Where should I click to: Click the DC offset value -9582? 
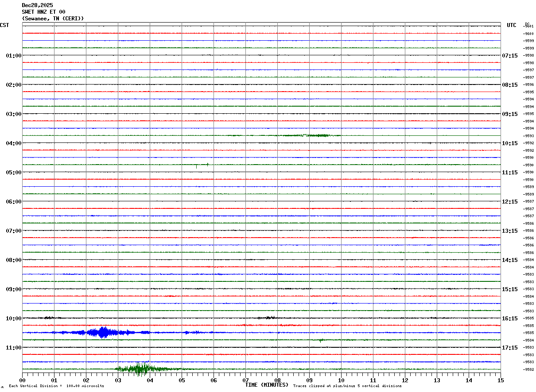click(528, 369)
